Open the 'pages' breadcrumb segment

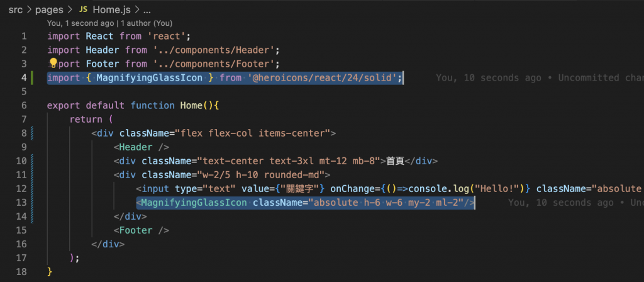tap(49, 9)
